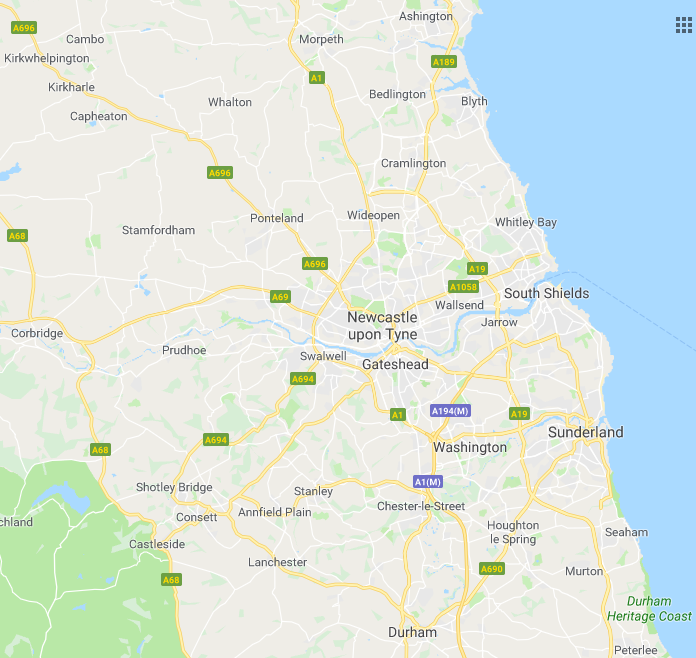Click the A694 shield near Swalwell
Viewport: 696px width, 658px height.
pos(303,379)
